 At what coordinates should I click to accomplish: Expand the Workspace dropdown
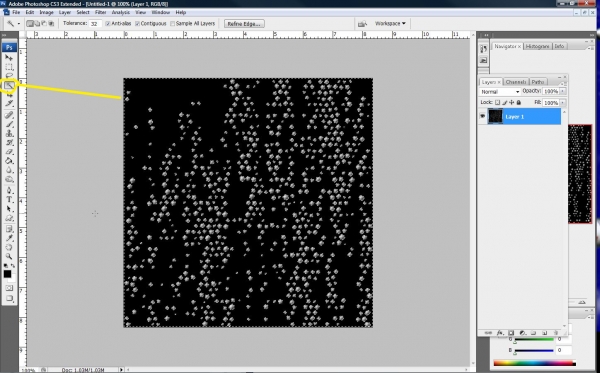390,24
